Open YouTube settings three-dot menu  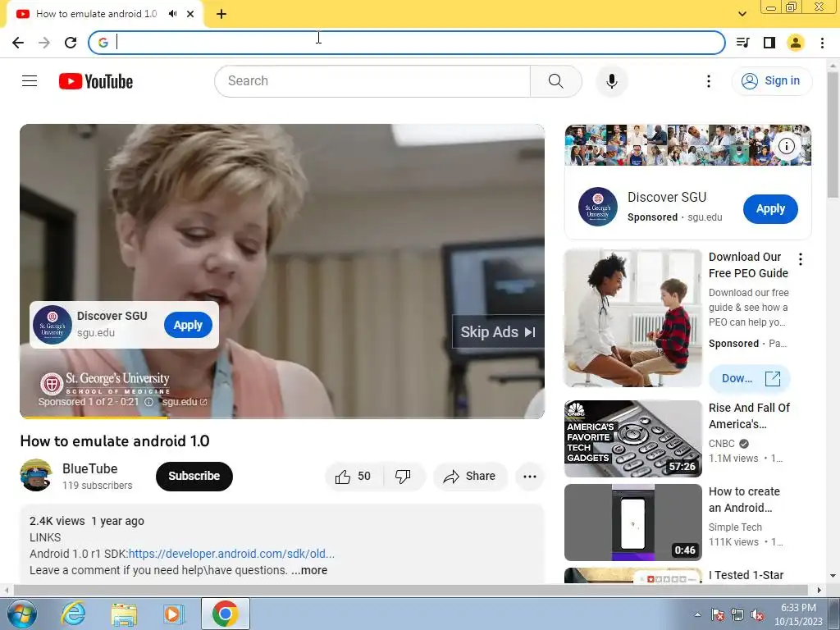point(708,81)
